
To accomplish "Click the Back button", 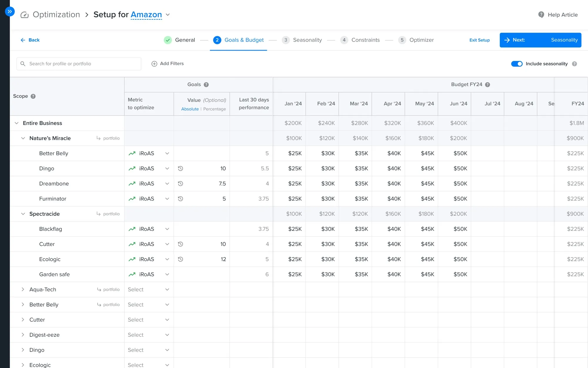I will tap(30, 40).
